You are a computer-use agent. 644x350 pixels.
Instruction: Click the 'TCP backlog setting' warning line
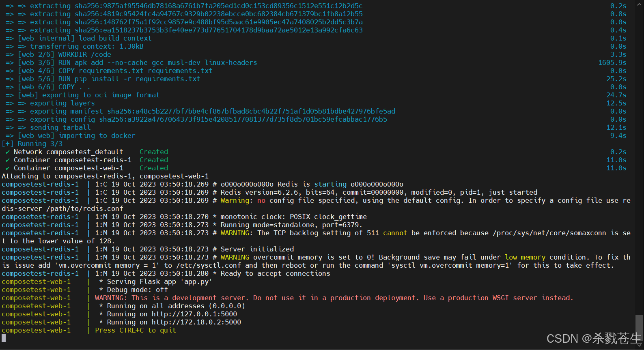pos(316,237)
